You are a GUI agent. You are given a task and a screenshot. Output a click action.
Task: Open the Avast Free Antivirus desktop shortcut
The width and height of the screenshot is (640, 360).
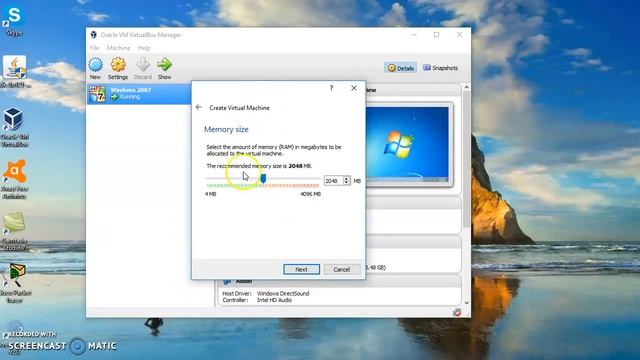tap(14, 179)
